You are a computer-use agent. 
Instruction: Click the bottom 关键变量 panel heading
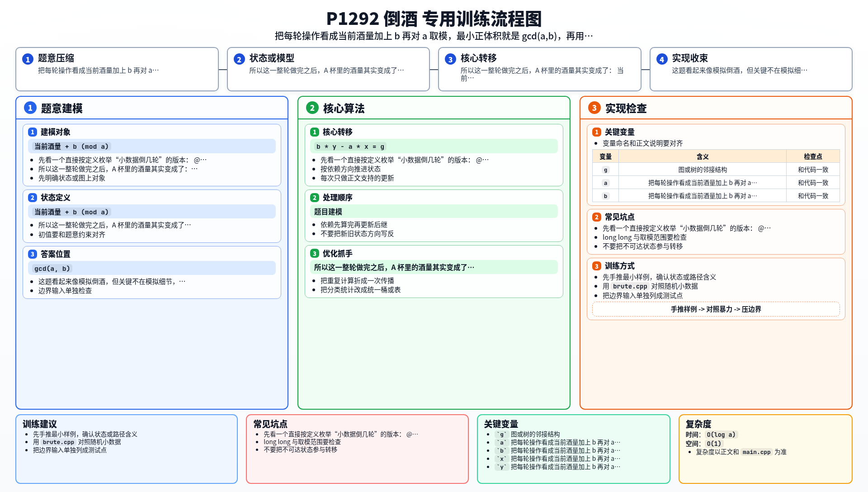(501, 424)
